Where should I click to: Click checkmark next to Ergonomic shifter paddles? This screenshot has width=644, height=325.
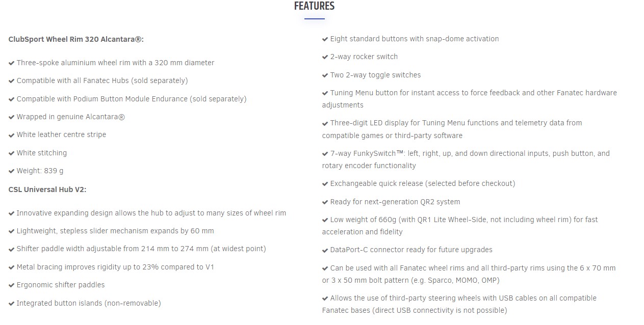click(12, 285)
